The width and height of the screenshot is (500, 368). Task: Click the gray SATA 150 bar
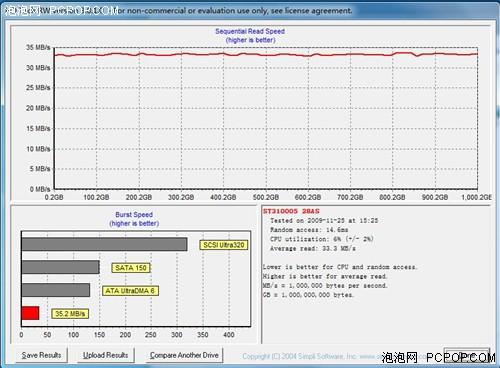click(x=60, y=267)
